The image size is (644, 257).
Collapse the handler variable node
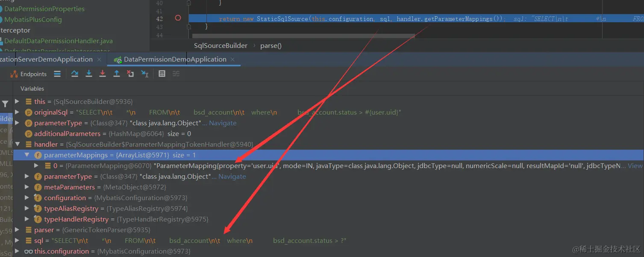[17, 144]
